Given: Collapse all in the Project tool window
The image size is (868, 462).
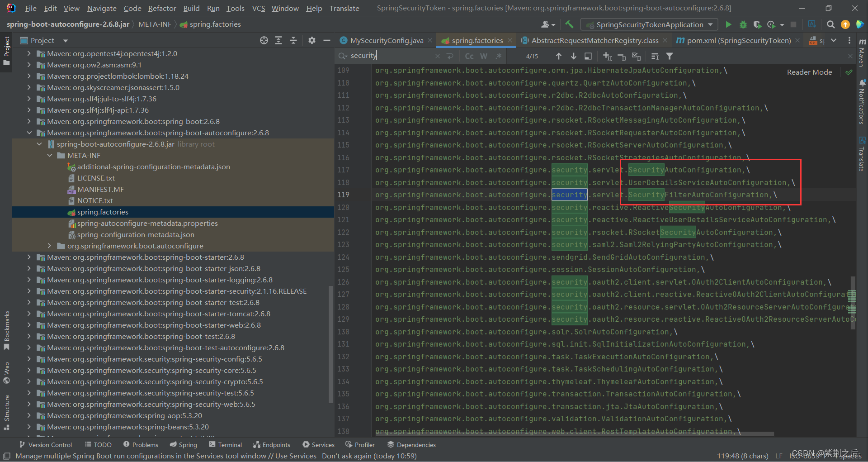Looking at the screenshot, I should (x=293, y=40).
